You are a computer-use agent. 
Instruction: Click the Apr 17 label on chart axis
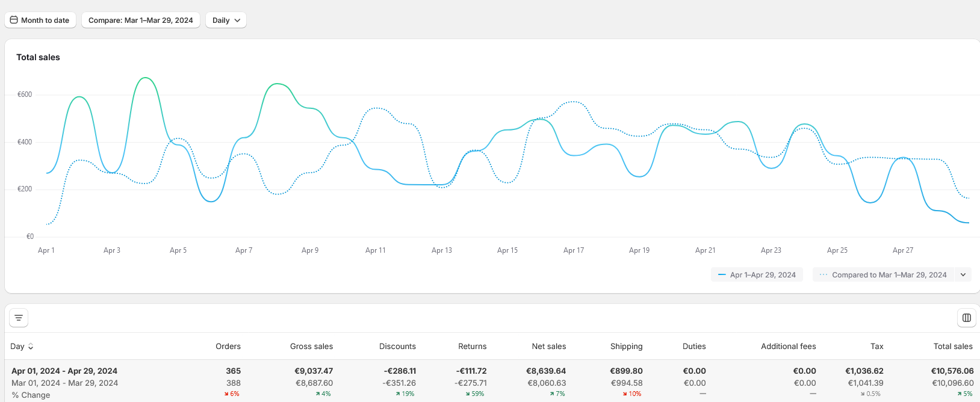[573, 250]
